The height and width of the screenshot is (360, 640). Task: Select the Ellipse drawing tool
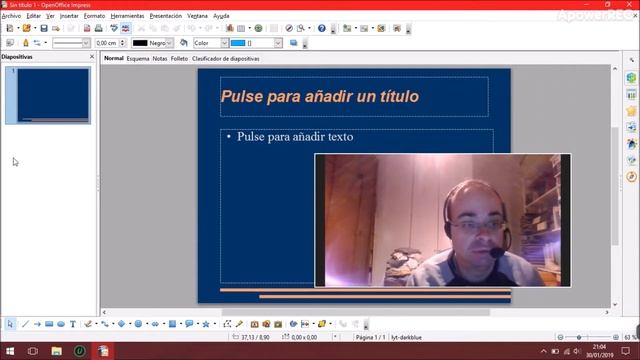tap(61, 324)
